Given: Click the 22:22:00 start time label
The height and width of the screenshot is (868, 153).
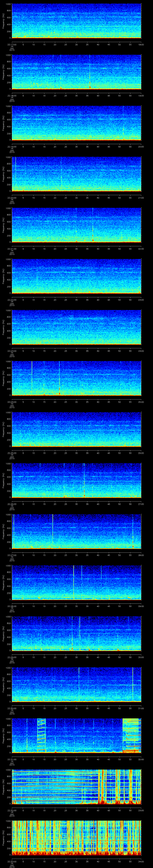Looking at the screenshot, I should tap(12, 300).
